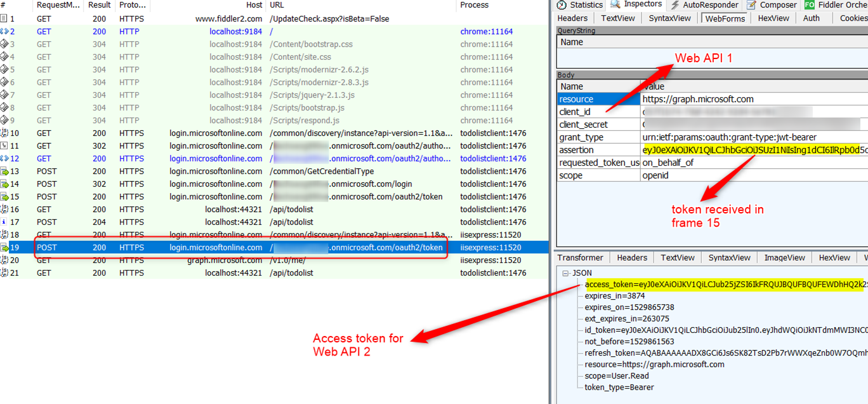Viewport: 868px width, 404px height.
Task: Show the response inspector's TextView tab
Action: 678,258
